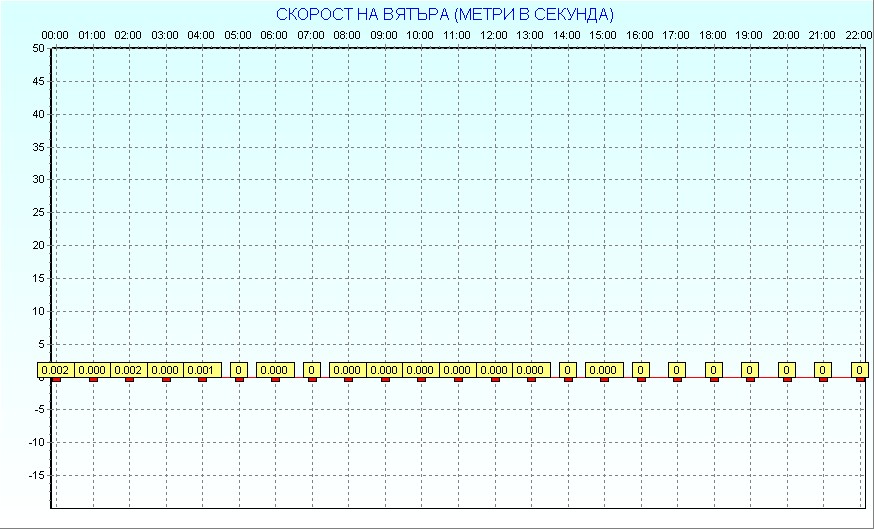This screenshot has width=874, height=529.
Task: Click the red data point marker at 07:00
Action: click(x=312, y=379)
